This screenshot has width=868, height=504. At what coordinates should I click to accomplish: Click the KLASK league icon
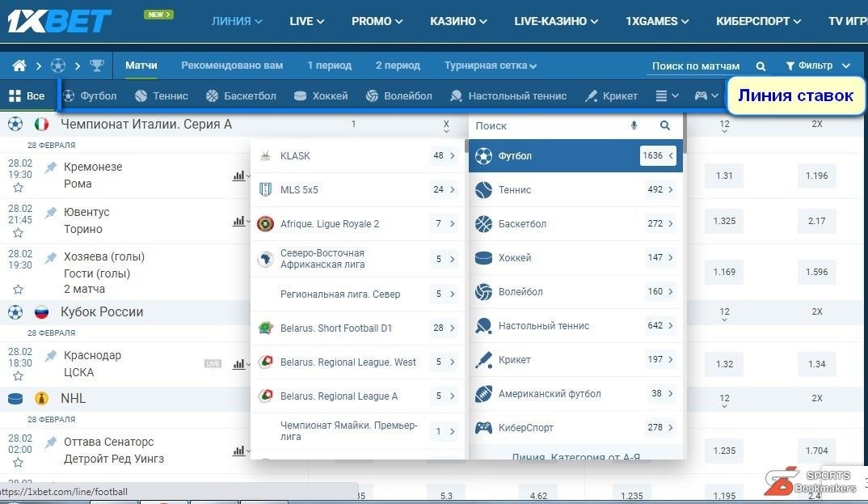click(x=265, y=155)
